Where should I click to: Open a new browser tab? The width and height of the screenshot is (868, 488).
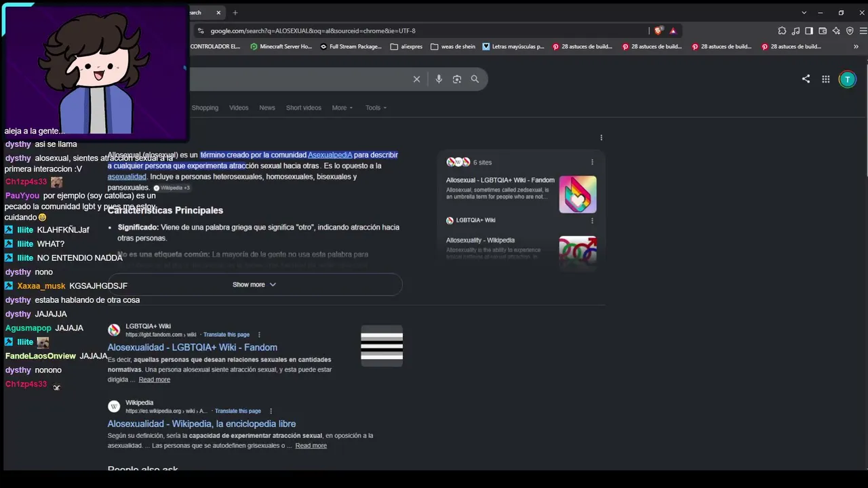tap(235, 12)
